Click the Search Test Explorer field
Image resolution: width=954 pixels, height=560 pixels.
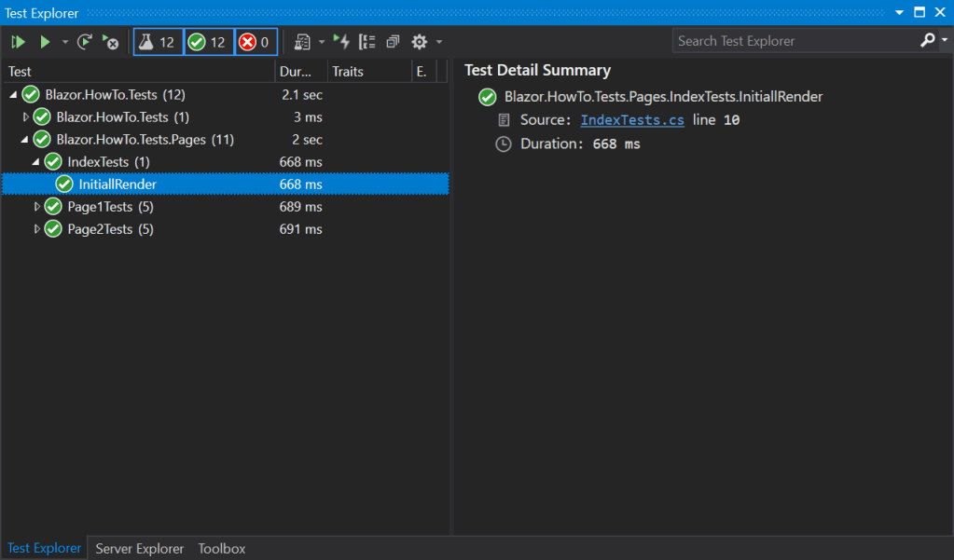tap(793, 41)
